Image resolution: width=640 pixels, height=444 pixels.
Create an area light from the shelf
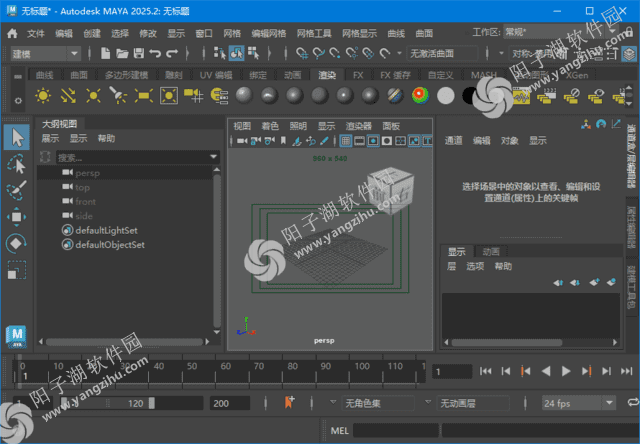pos(144,95)
